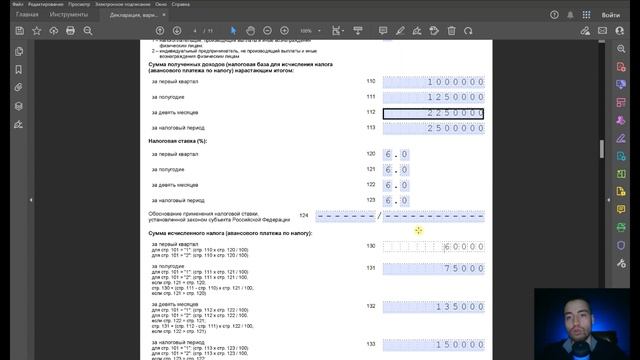Click field 132 with value 135000
The width and height of the screenshot is (640, 360).
[x=433, y=307]
